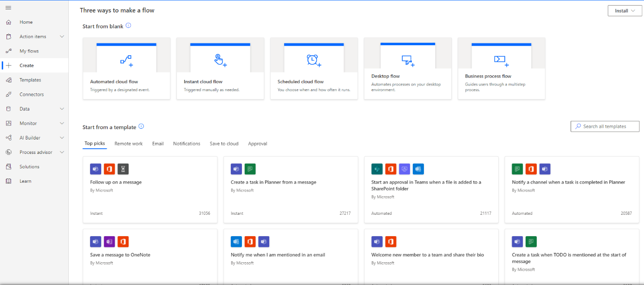Click the Home icon in sidebar
Viewport: 644px width, 285px height.
pos(8,22)
